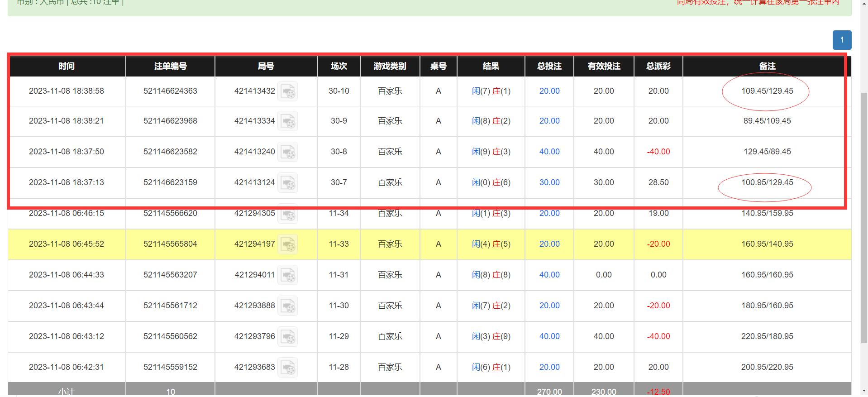This screenshot has width=868, height=397.
Task: Click 40.00 bet link for session 11-31
Action: [x=549, y=275]
